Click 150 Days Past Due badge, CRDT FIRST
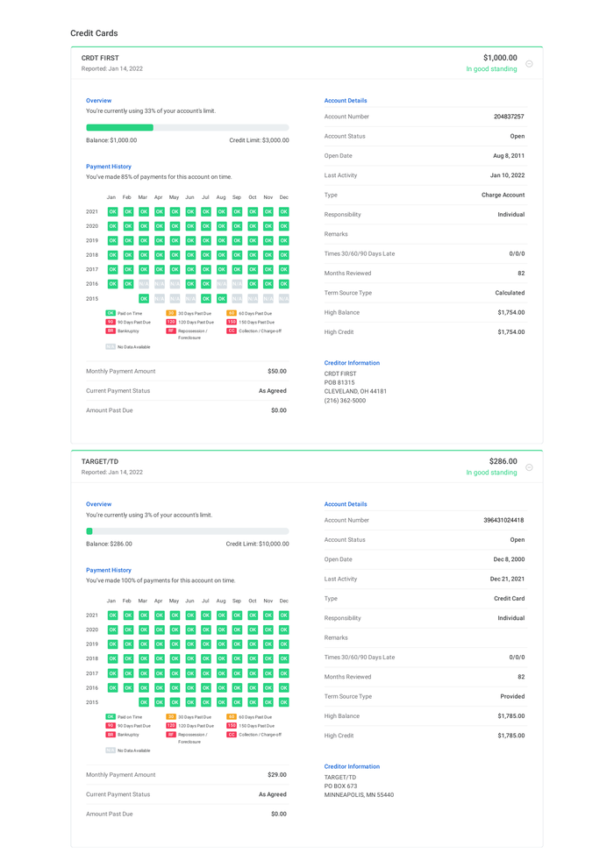Viewport: 614px width, 868px height. pyautogui.click(x=232, y=322)
